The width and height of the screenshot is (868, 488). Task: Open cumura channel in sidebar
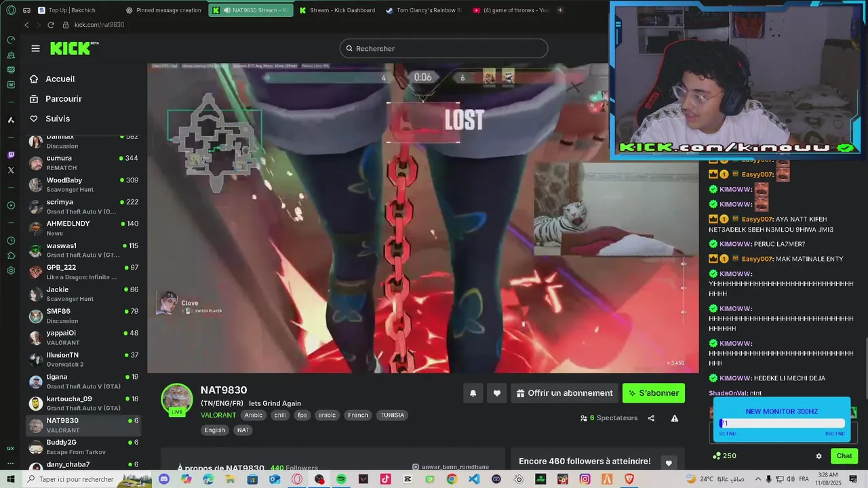click(83, 163)
